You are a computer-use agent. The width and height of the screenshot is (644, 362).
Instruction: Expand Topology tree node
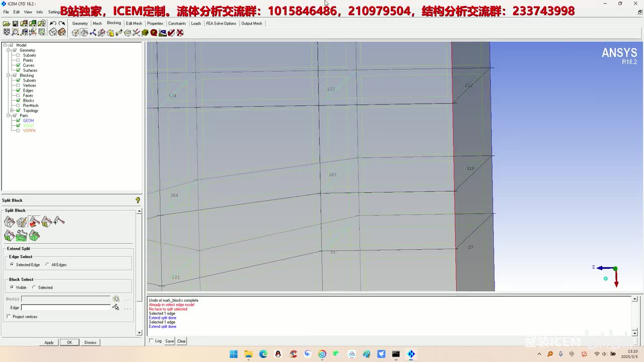pos(12,111)
